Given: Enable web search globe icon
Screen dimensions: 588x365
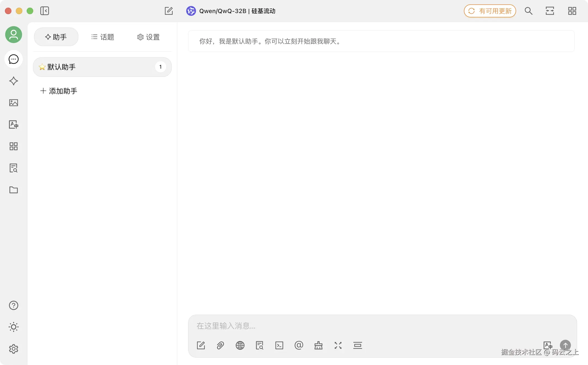Looking at the screenshot, I should click(240, 345).
